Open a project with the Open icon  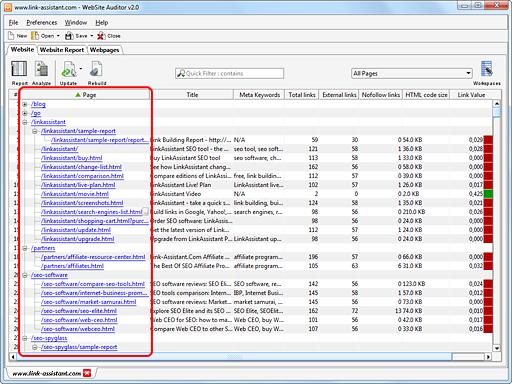pyautogui.click(x=35, y=36)
